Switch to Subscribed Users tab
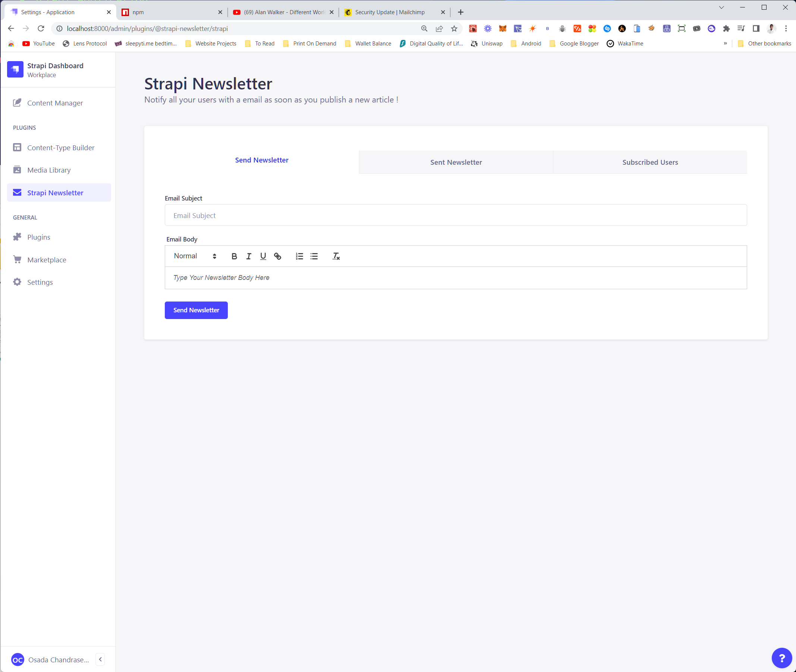Viewport: 796px width, 672px height. coord(650,162)
